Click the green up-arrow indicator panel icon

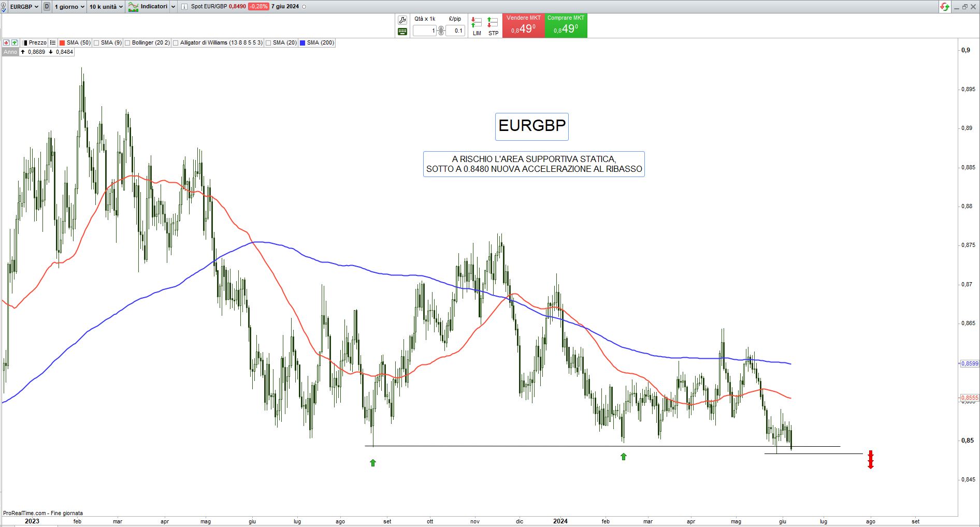(x=15, y=42)
